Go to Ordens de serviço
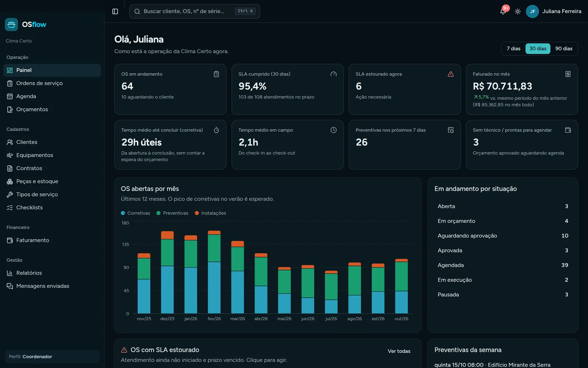This screenshot has width=588, height=368. 52,83
